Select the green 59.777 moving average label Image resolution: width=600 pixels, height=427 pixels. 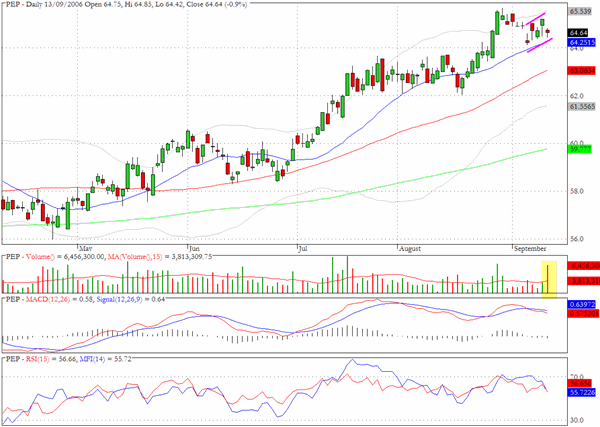click(x=580, y=149)
